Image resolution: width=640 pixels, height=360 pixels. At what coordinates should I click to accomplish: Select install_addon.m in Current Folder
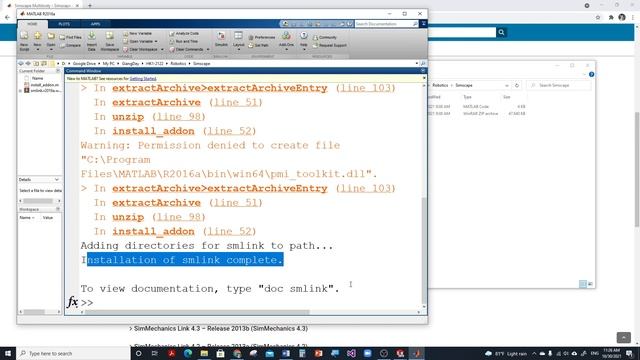[x=44, y=85]
